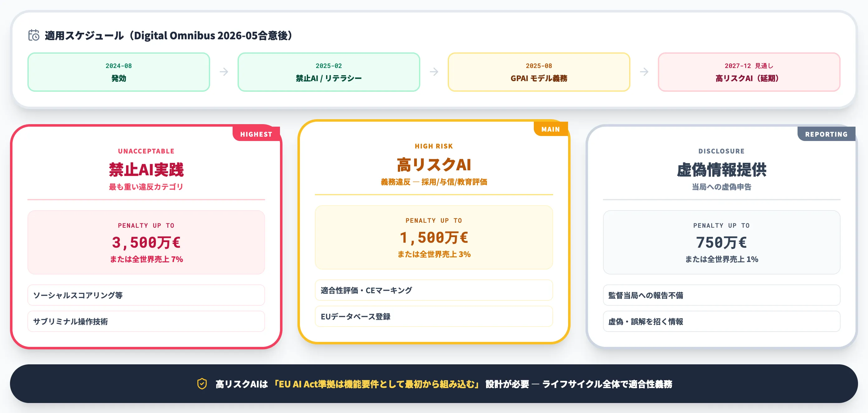Click the HIGH RISK label
This screenshot has height=413, width=868.
[434, 146]
